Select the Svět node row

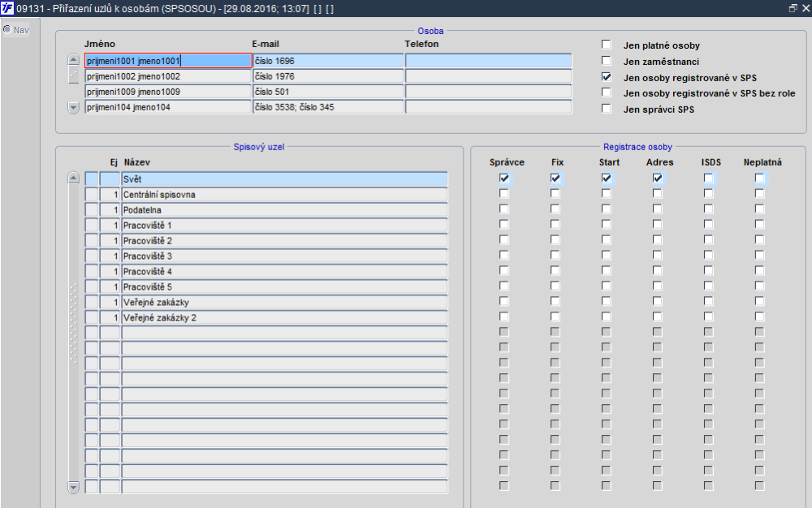[284, 179]
